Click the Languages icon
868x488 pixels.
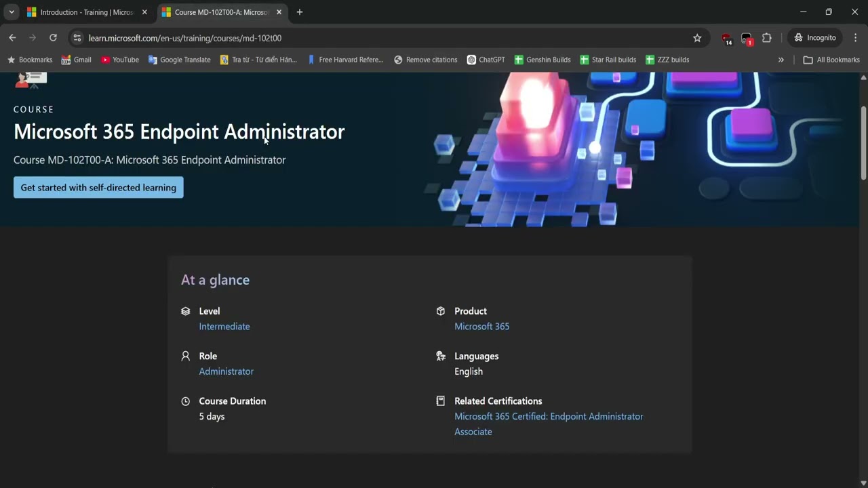441,356
